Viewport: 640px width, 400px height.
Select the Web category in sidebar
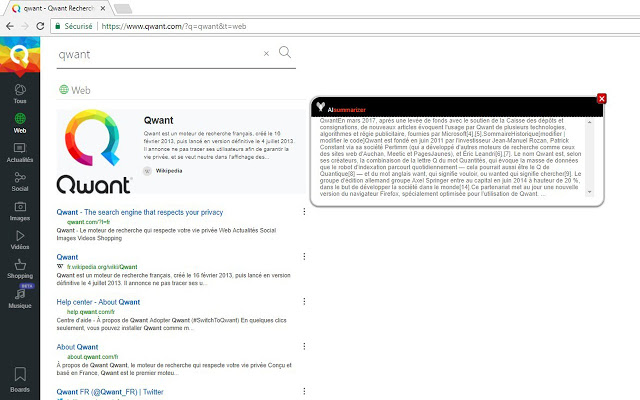[20, 123]
